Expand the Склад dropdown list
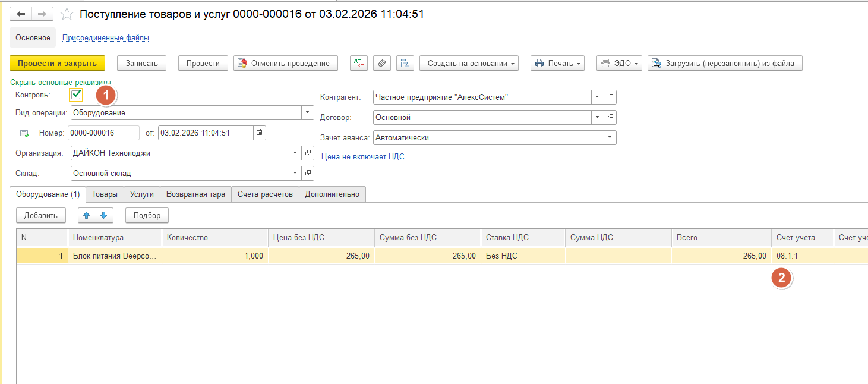 [295, 173]
